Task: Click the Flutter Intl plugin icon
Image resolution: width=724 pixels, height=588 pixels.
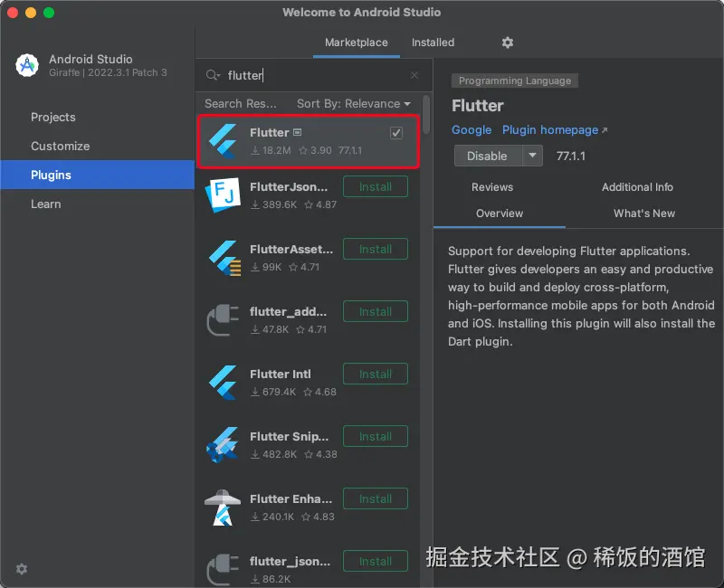Action: (224, 382)
